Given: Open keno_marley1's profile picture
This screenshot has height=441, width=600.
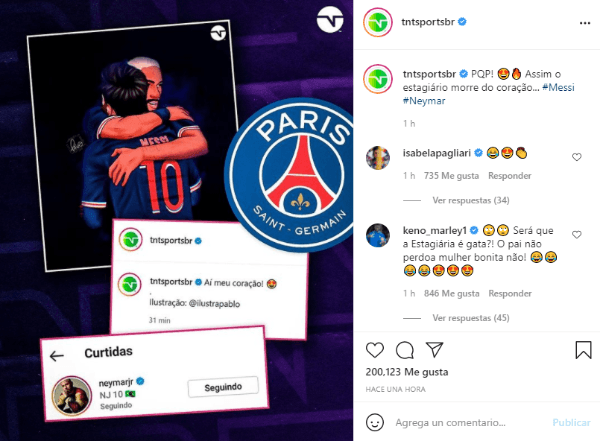Looking at the screenshot, I should point(378,235).
